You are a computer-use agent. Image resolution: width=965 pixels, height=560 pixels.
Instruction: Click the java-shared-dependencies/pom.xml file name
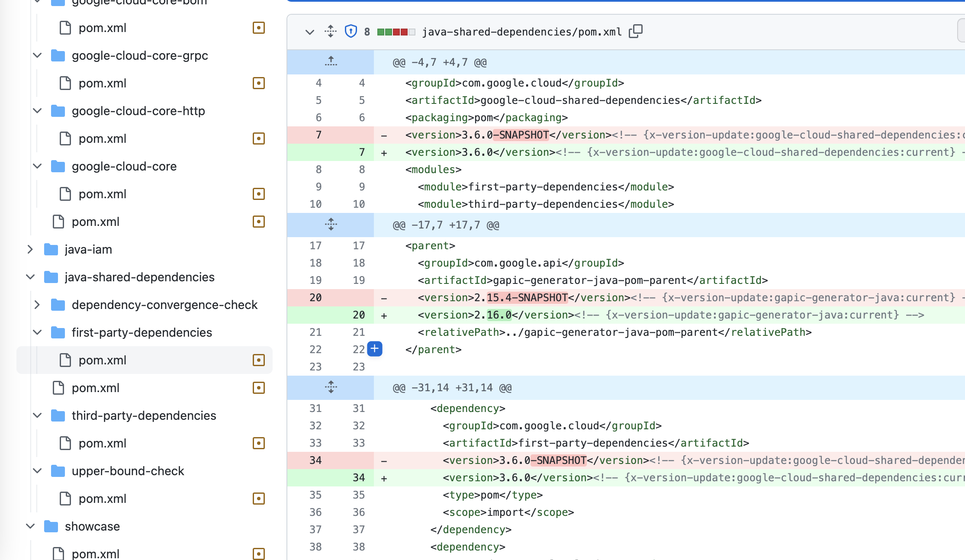pyautogui.click(x=521, y=32)
